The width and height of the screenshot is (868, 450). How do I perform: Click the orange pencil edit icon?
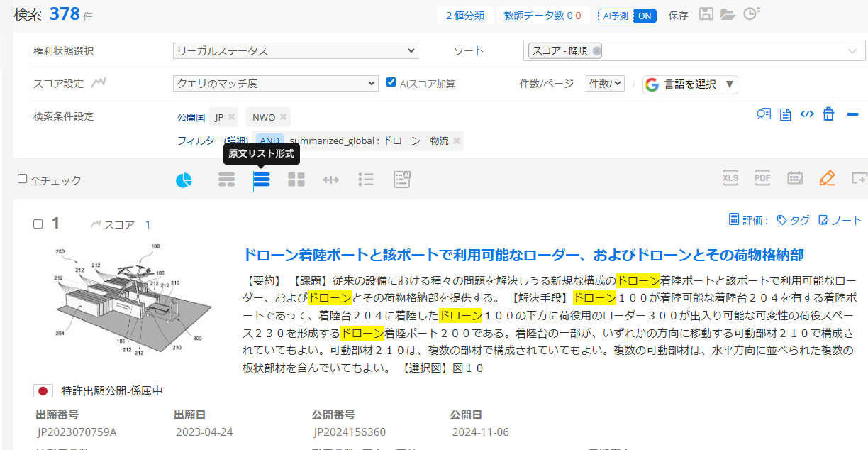(827, 178)
